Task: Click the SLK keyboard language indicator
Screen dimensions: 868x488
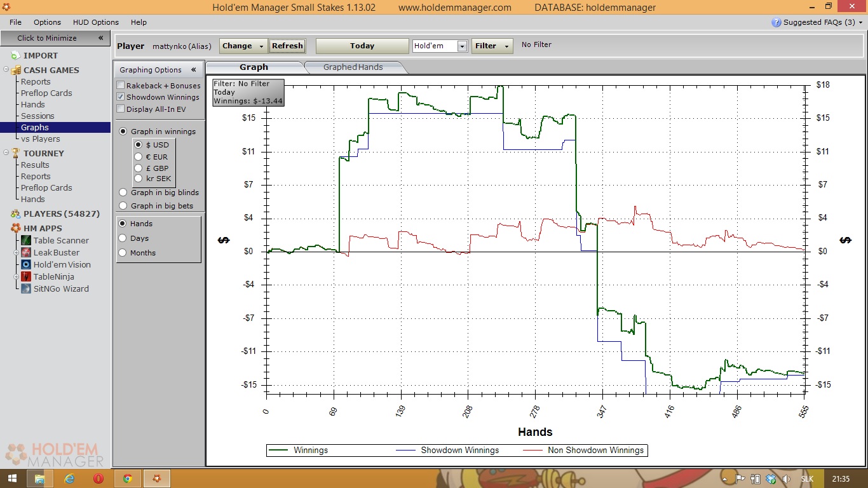Action: 807,479
